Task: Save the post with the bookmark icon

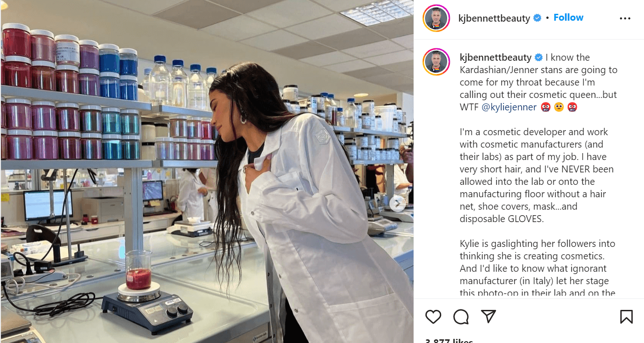Action: pyautogui.click(x=626, y=316)
